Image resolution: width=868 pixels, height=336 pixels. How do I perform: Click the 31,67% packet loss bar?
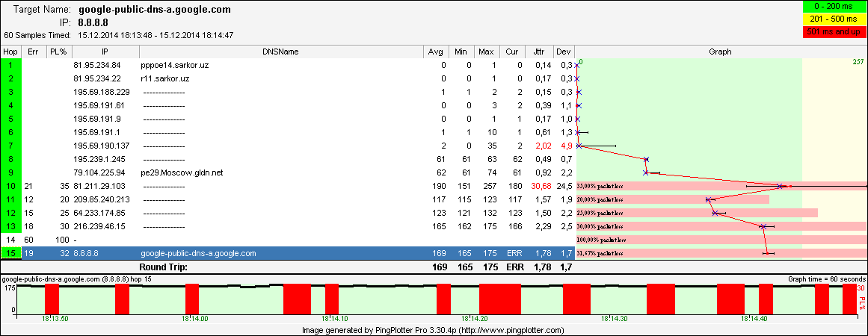coord(721,253)
